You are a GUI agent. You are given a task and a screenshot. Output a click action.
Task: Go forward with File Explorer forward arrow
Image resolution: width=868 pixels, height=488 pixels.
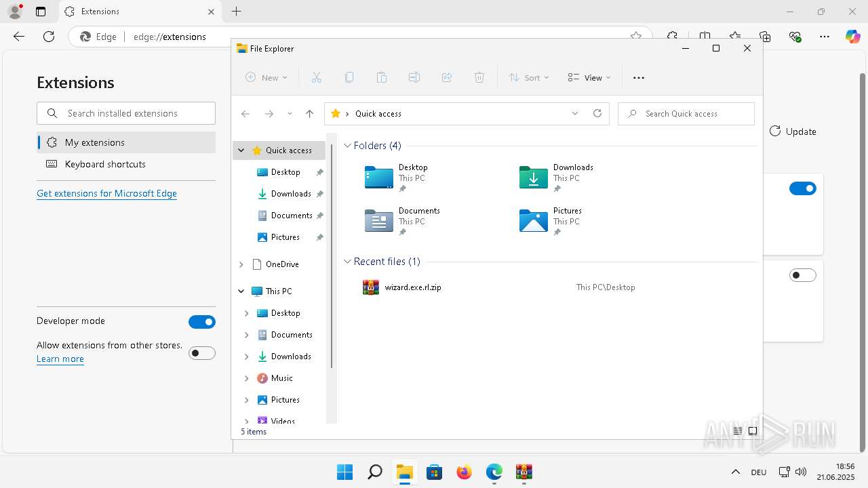coord(269,114)
